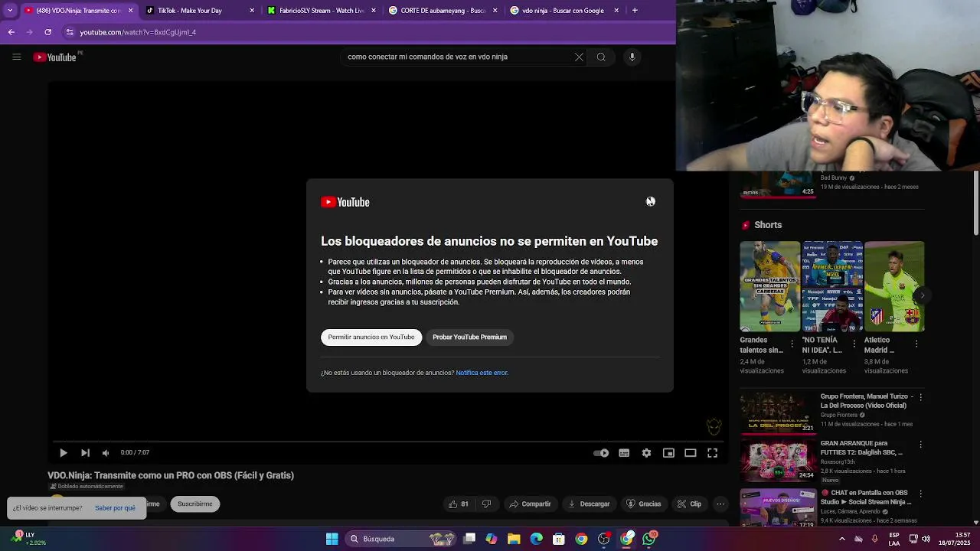Image resolution: width=980 pixels, height=551 pixels.
Task: Subscribe to the channel with Suscribirme
Action: click(x=195, y=504)
